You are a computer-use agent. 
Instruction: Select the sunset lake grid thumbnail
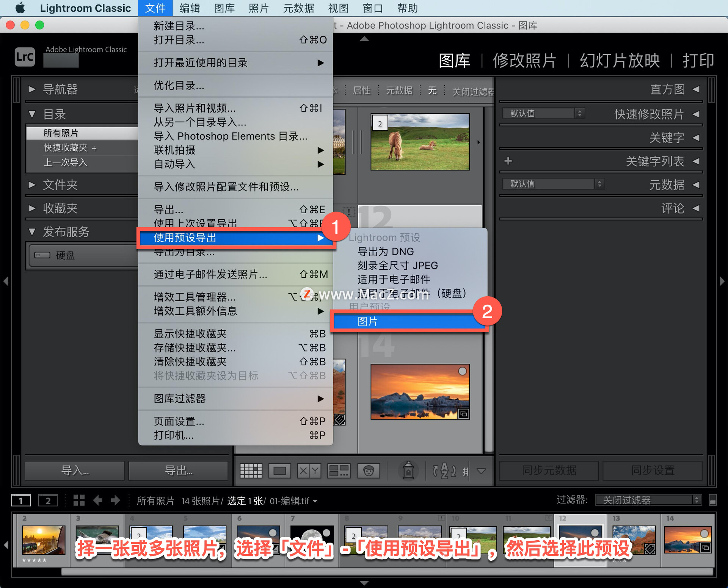pos(420,392)
